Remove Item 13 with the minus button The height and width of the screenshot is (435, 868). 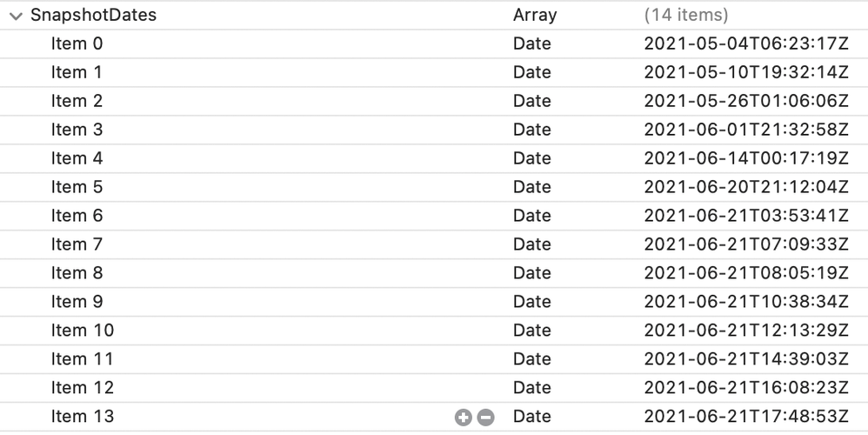click(x=485, y=418)
